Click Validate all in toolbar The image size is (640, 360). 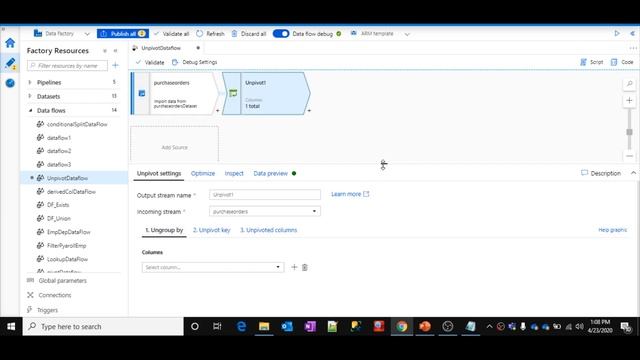click(171, 34)
